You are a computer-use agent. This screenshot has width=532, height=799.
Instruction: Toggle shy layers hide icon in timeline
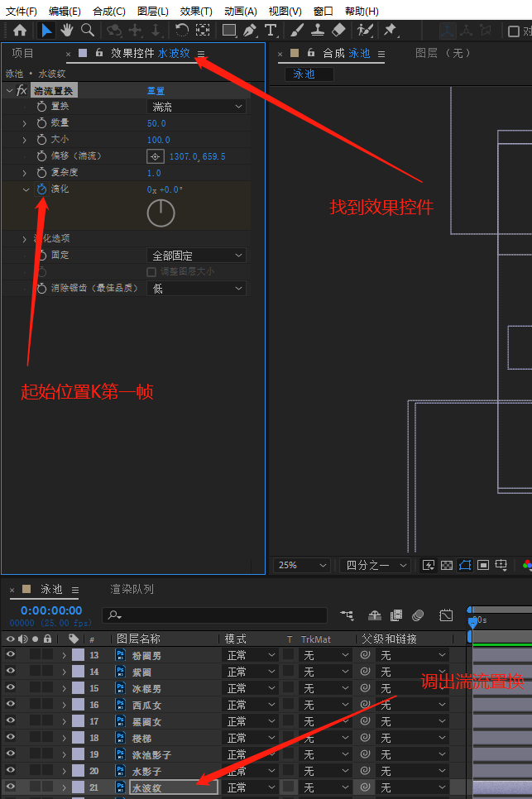click(x=375, y=615)
